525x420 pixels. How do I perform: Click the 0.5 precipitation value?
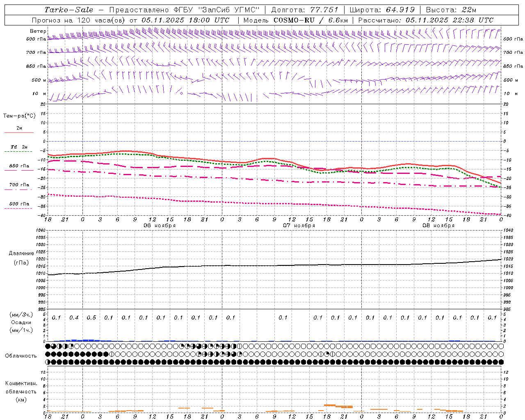[91, 317]
